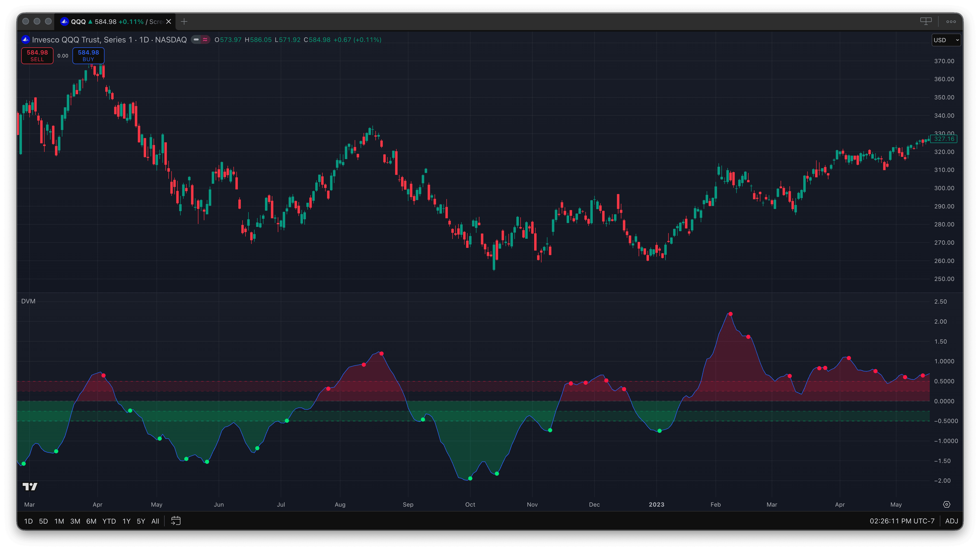Select the DVM indicator label
Screen dimensions: 980x551
click(x=28, y=301)
